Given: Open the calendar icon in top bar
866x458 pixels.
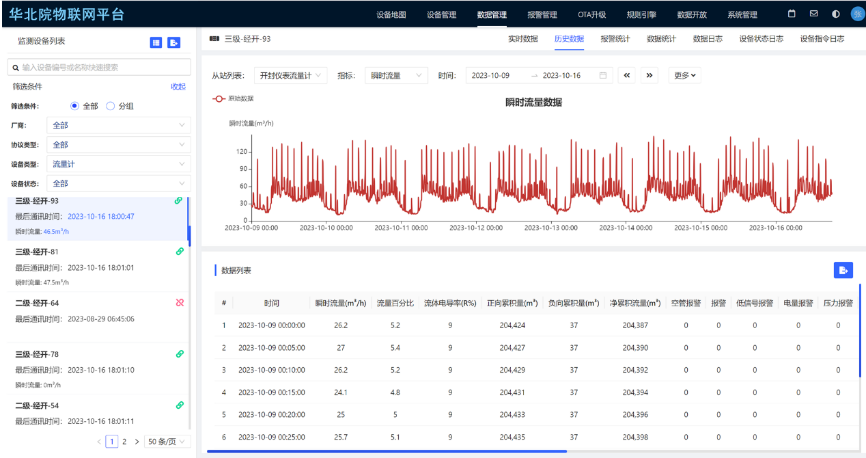Looking at the screenshot, I should pyautogui.click(x=791, y=14).
